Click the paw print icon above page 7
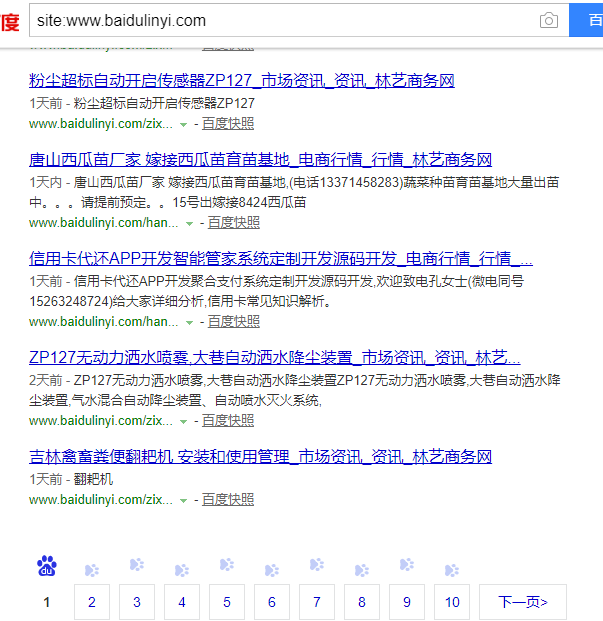Screen dimensions: 603x621 click(317, 564)
